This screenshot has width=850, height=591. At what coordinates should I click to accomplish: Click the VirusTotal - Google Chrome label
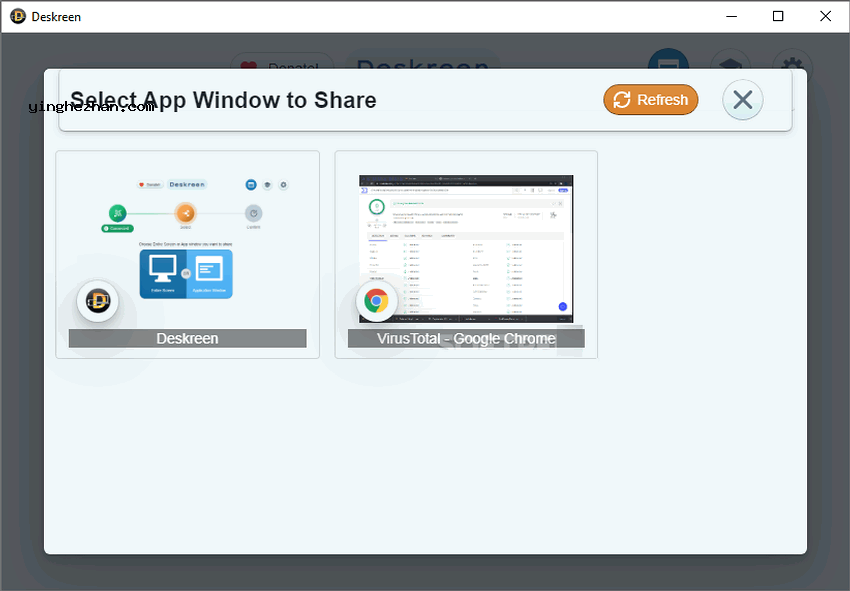coord(466,338)
